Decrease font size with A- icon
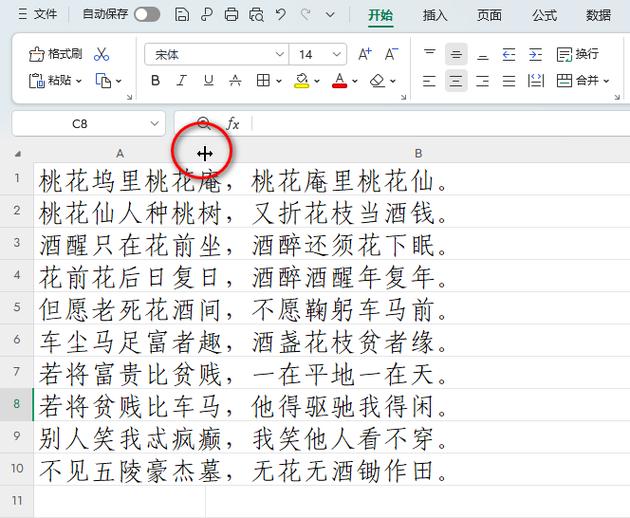Image resolution: width=630 pixels, height=518 pixels. (x=391, y=54)
